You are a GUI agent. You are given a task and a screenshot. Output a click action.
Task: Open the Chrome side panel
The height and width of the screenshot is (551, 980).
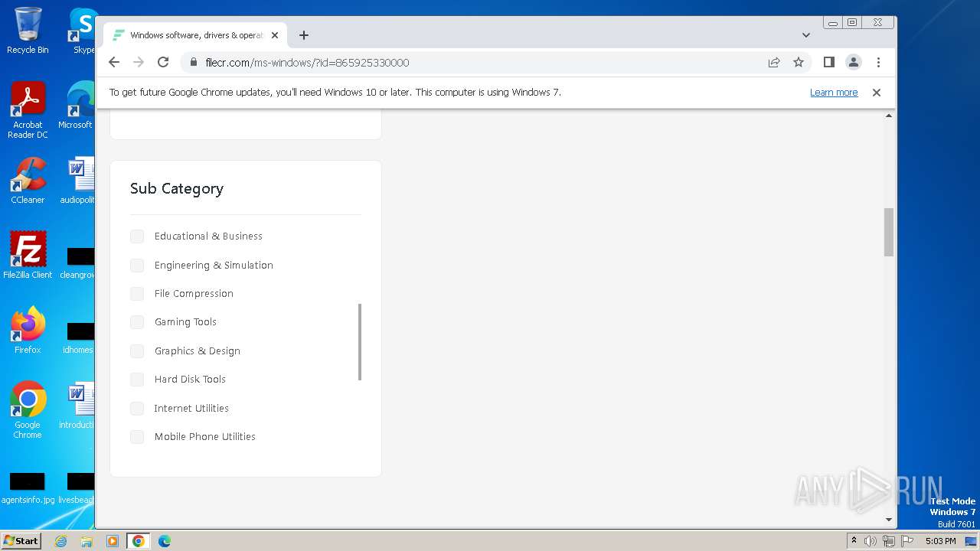828,62
